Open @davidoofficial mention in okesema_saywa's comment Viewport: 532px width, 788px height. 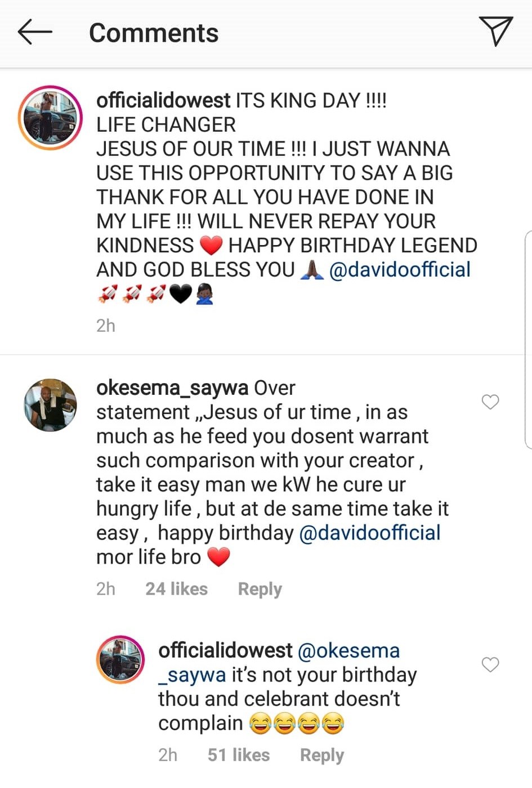369,533
